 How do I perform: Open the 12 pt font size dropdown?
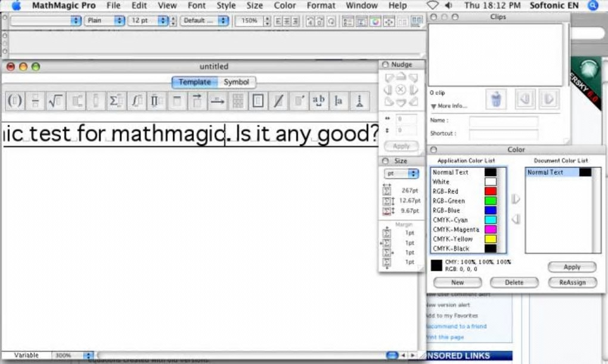(148, 20)
